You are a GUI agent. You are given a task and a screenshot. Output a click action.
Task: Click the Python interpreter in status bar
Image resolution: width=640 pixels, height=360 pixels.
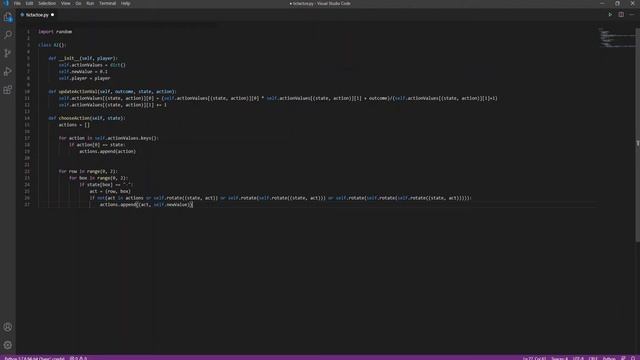34,358
